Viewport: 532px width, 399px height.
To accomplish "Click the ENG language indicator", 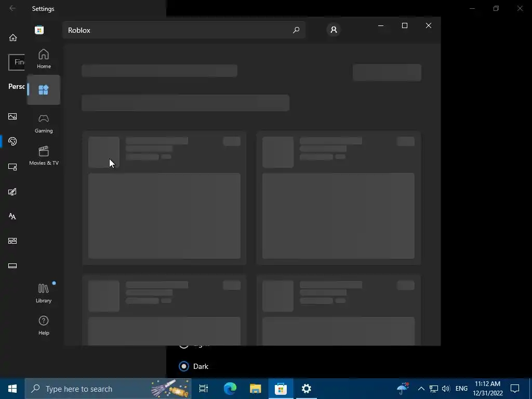I will 461,389.
